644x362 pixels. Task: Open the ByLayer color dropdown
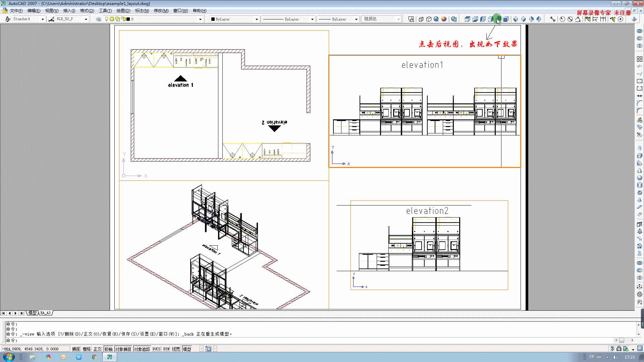coord(257,19)
